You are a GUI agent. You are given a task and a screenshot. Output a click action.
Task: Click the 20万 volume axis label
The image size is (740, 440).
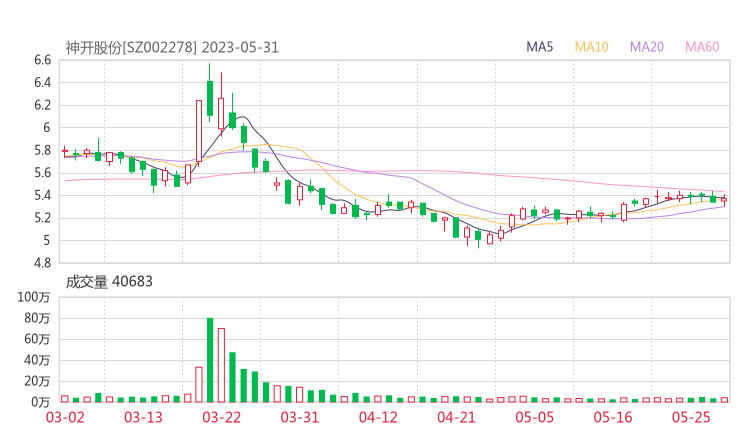point(37,381)
